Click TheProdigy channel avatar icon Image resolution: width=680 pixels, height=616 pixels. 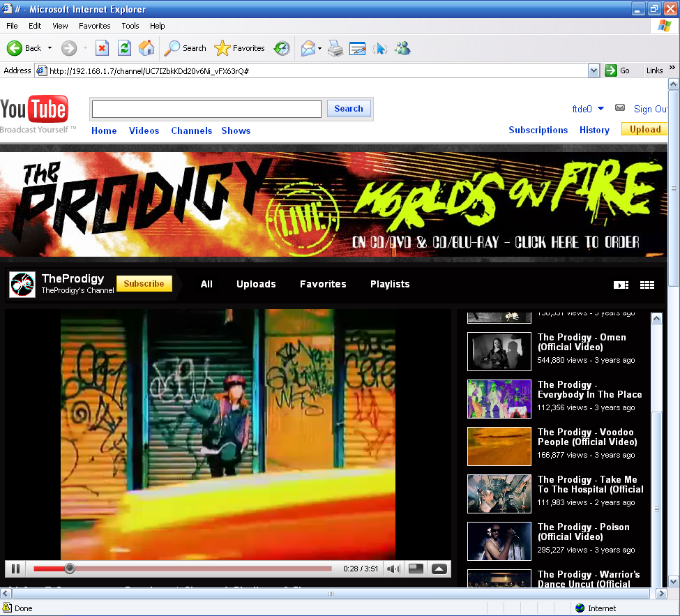pyautogui.click(x=22, y=285)
